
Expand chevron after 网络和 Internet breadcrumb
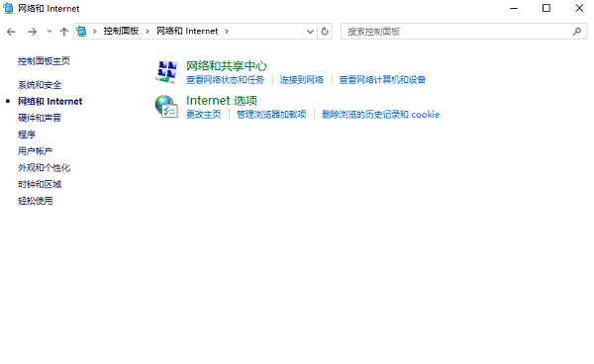coord(227,32)
